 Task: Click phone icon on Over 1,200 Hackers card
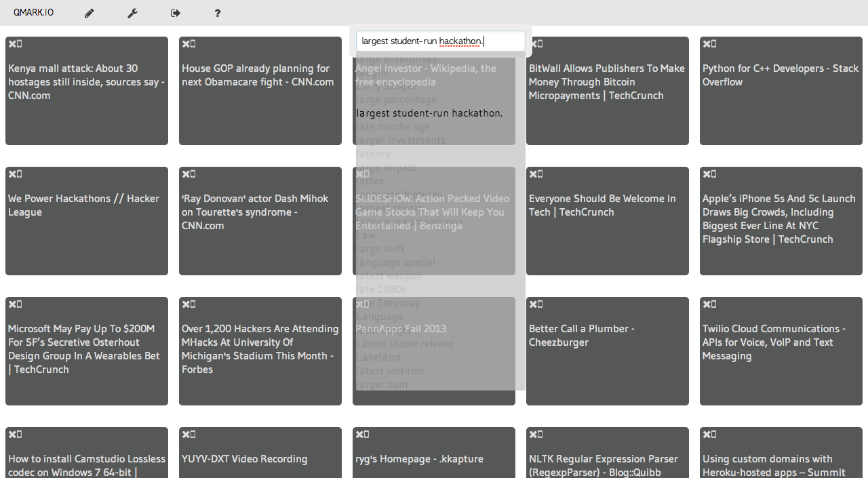pyautogui.click(x=193, y=304)
